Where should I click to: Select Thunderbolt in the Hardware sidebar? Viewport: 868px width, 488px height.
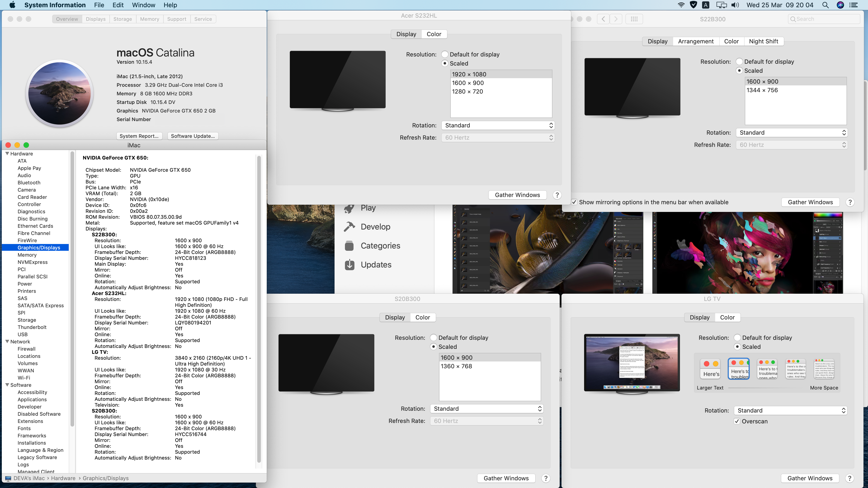(32, 327)
